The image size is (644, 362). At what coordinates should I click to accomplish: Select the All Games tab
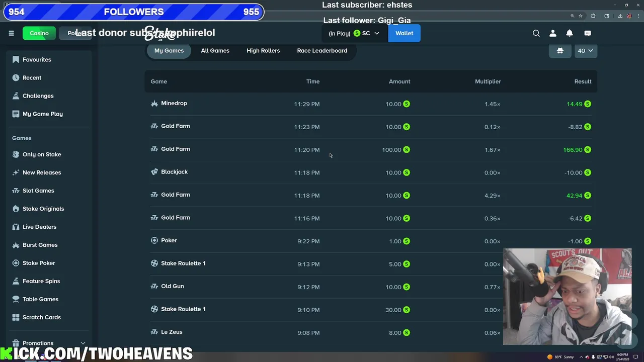[x=215, y=51]
